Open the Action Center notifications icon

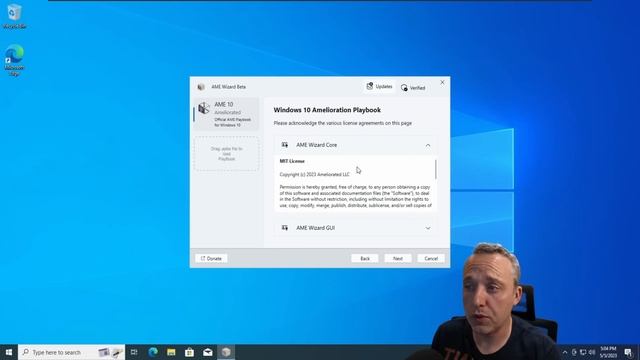click(628, 352)
